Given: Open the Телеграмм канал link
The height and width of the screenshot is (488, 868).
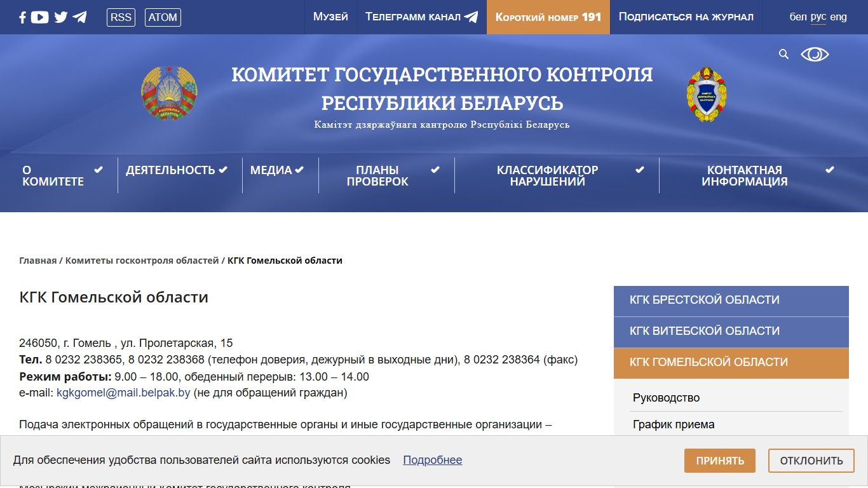Looking at the screenshot, I should click(x=421, y=17).
